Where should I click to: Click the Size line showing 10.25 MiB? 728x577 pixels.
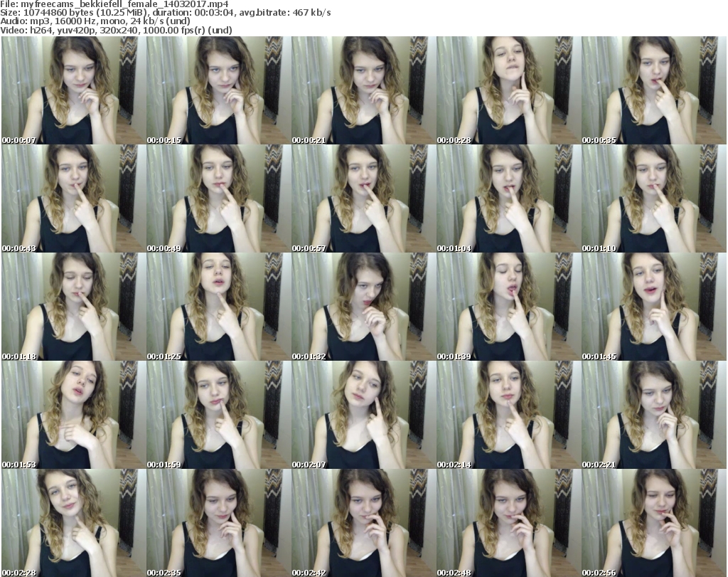point(165,13)
